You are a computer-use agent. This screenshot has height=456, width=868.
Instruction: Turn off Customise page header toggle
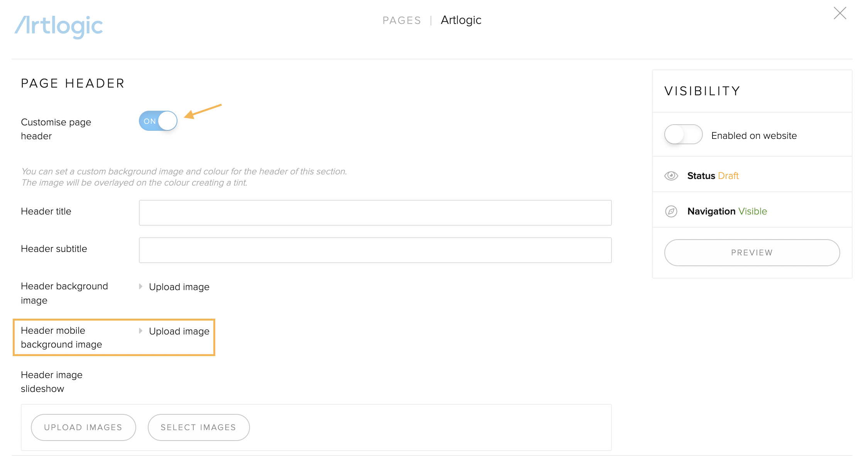point(158,121)
